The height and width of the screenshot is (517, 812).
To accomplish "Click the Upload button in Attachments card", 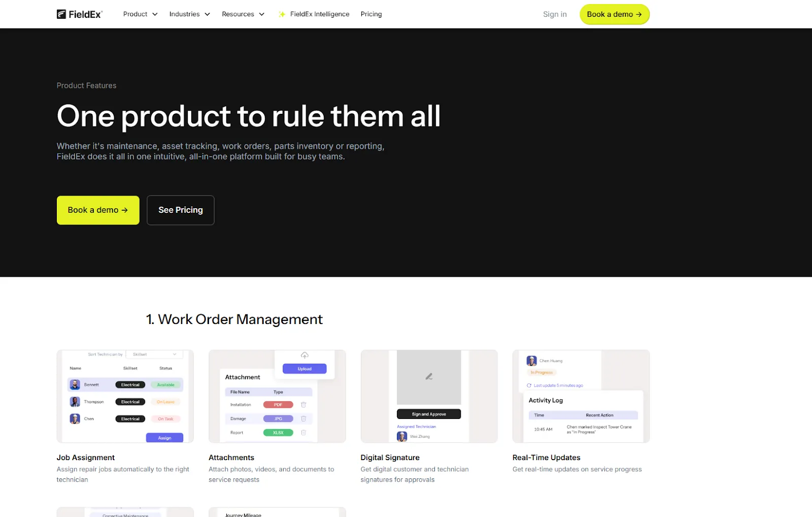I will [304, 369].
